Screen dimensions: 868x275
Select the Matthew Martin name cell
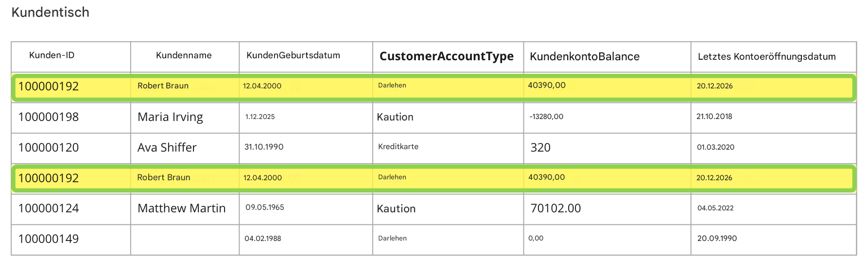(x=185, y=209)
